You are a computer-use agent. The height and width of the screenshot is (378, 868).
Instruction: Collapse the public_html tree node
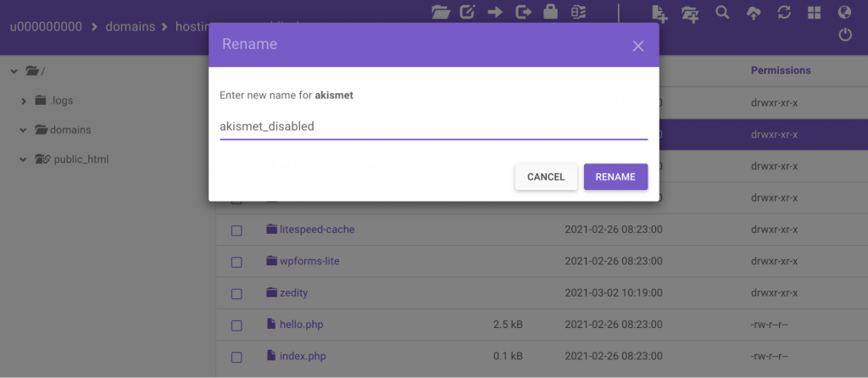24,159
